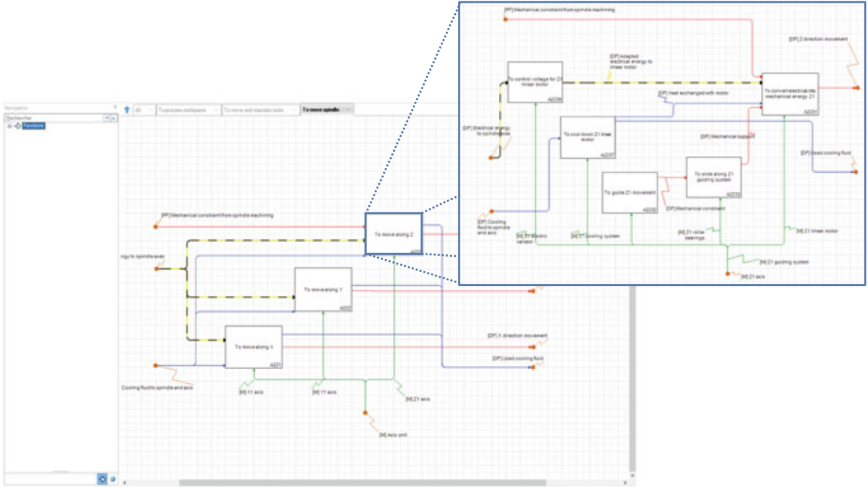868x487 pixels.
Task: Click the globe icon beside the gear
Action: coord(112,478)
